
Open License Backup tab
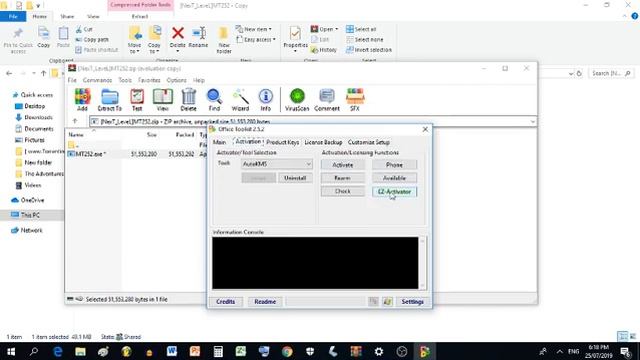[x=323, y=142]
